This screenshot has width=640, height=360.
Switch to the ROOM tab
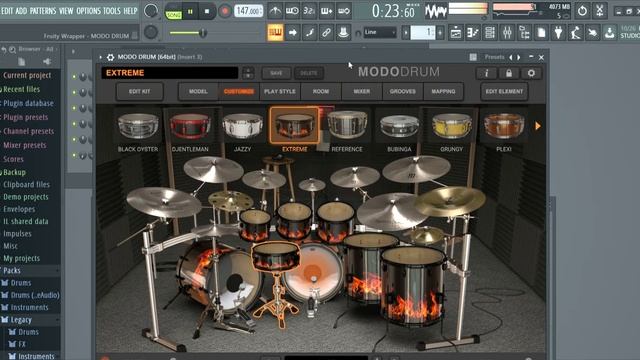[321, 91]
